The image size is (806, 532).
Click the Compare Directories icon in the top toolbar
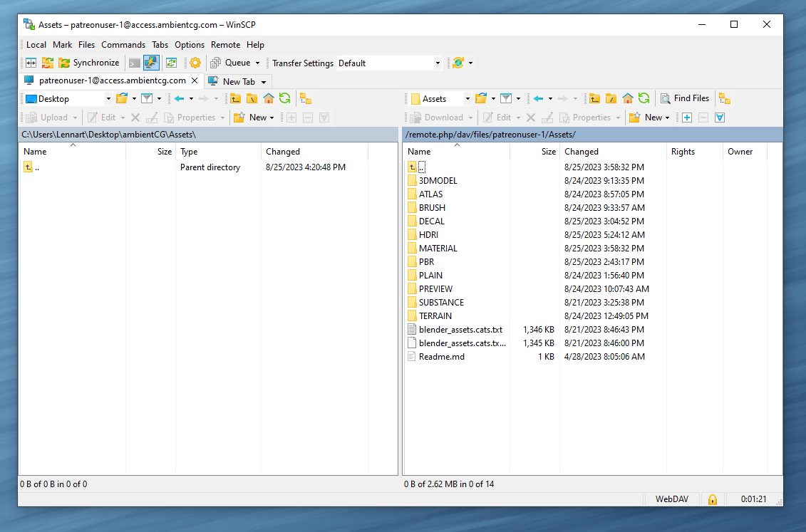(31, 63)
